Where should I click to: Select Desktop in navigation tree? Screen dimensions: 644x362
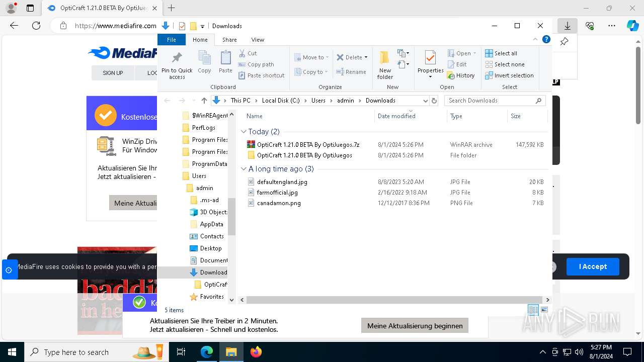click(210, 248)
